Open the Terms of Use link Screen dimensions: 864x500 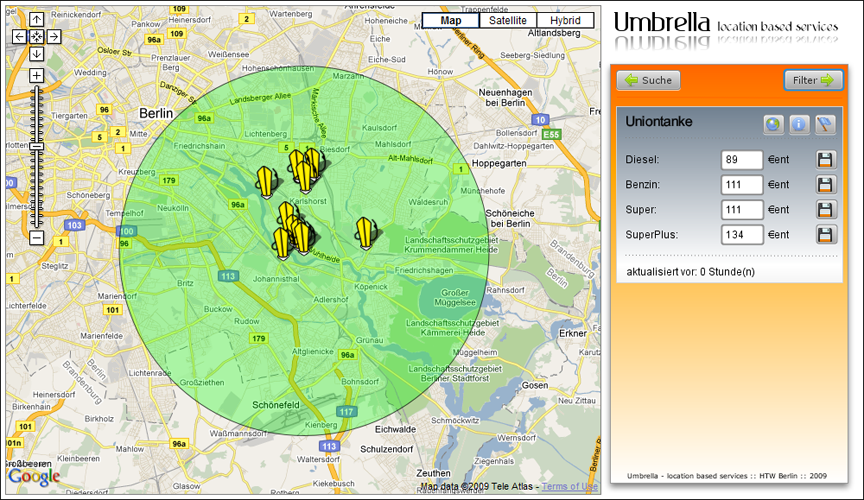[x=570, y=486]
